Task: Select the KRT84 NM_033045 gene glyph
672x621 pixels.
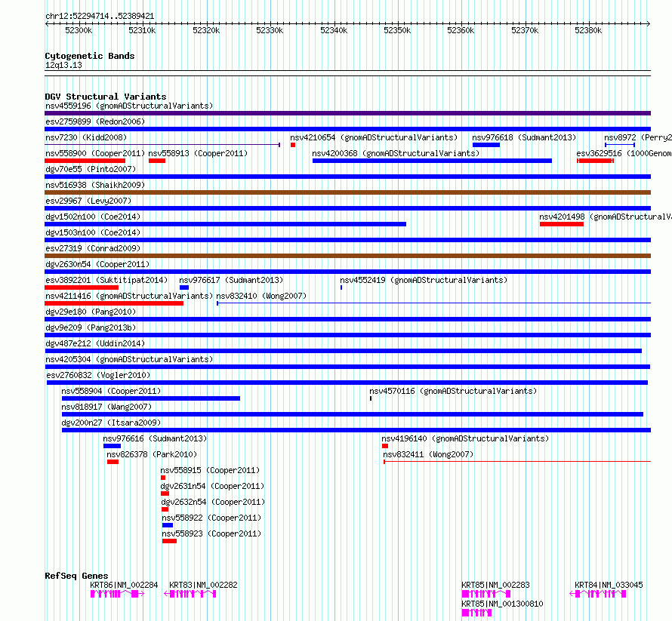Action: click(597, 594)
